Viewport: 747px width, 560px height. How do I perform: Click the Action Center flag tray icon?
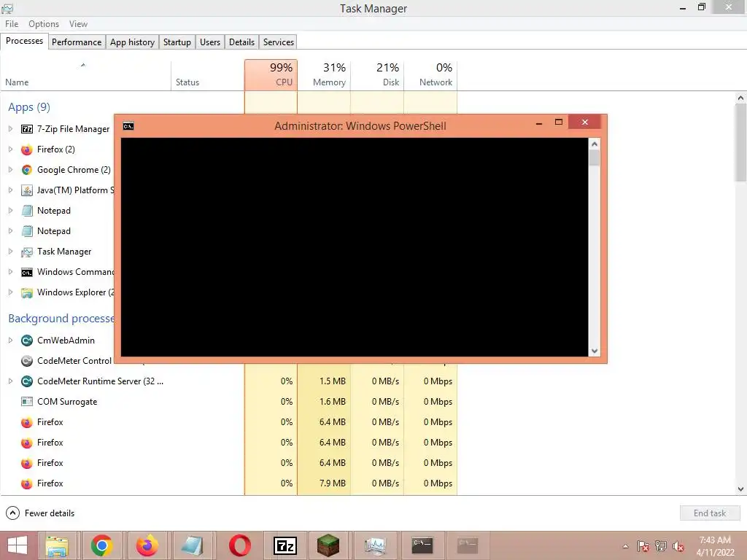[x=643, y=546]
